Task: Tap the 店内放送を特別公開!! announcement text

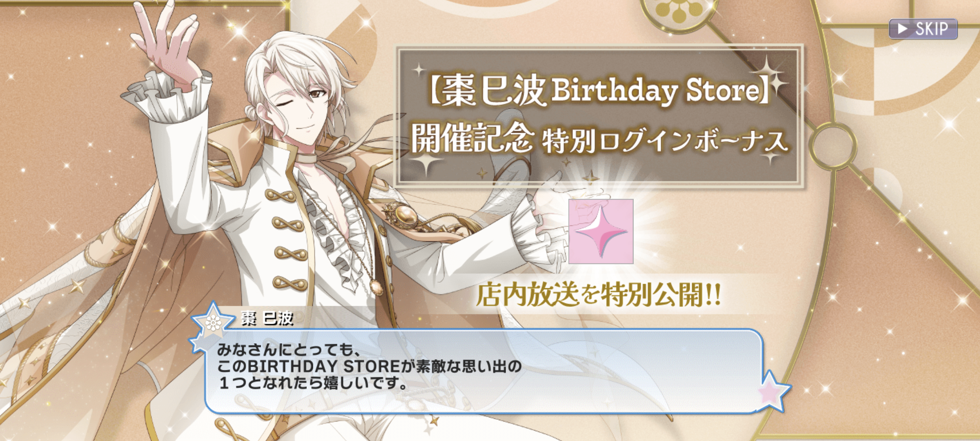Action: click(599, 294)
